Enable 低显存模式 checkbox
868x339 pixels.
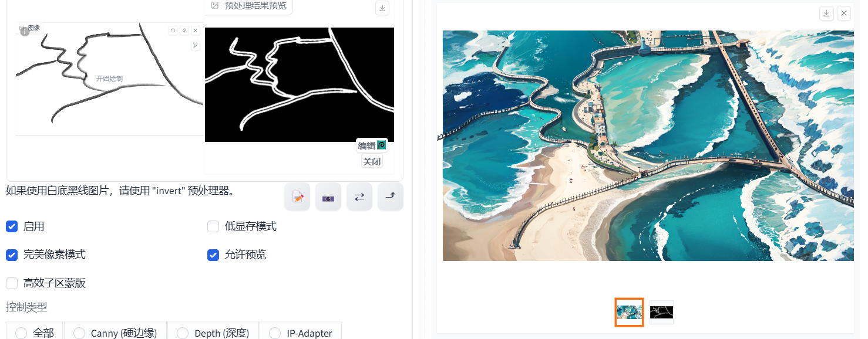pyautogui.click(x=213, y=226)
